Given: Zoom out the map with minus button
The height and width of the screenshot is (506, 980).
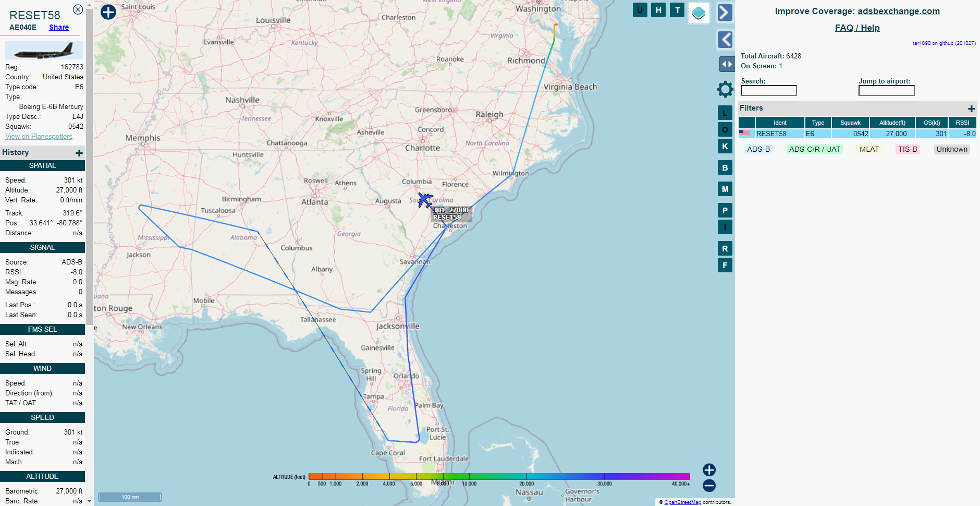Looking at the screenshot, I should point(709,486).
